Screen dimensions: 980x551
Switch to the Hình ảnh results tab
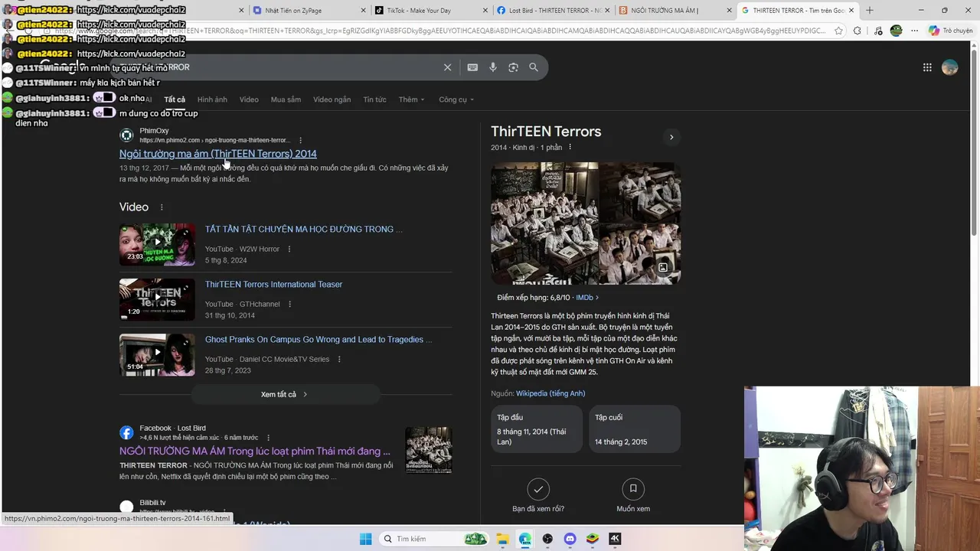[212, 99]
